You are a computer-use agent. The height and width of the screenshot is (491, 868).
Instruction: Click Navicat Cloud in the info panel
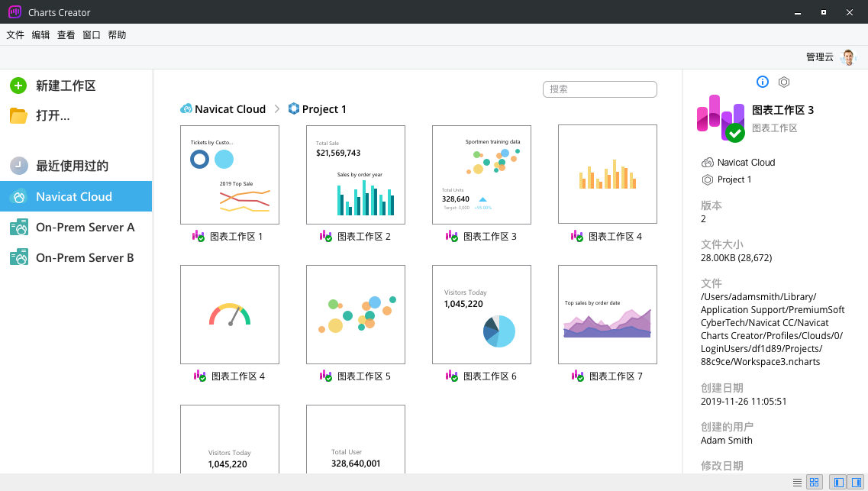(x=746, y=162)
